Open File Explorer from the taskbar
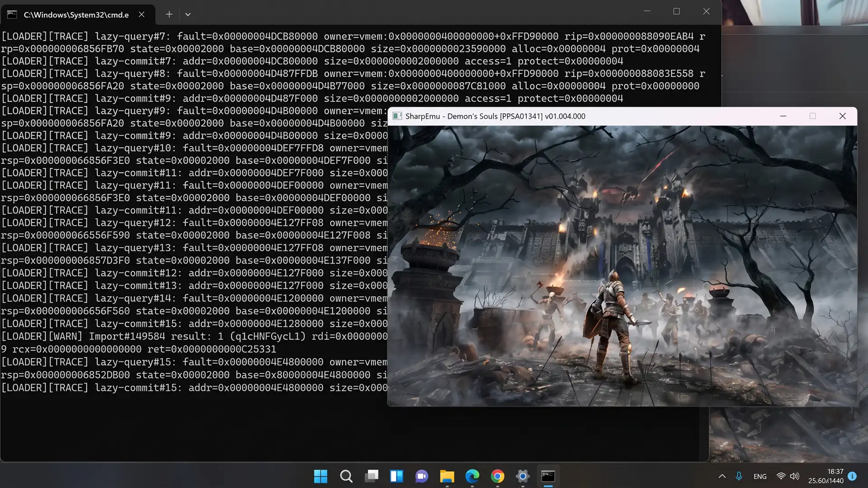868x488 pixels. click(x=447, y=476)
